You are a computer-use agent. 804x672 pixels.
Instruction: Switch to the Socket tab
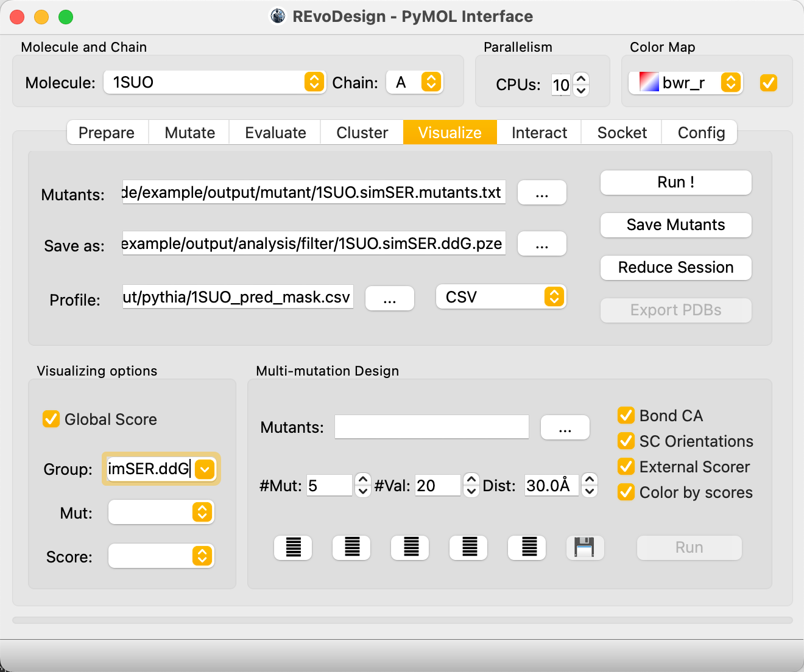click(622, 133)
